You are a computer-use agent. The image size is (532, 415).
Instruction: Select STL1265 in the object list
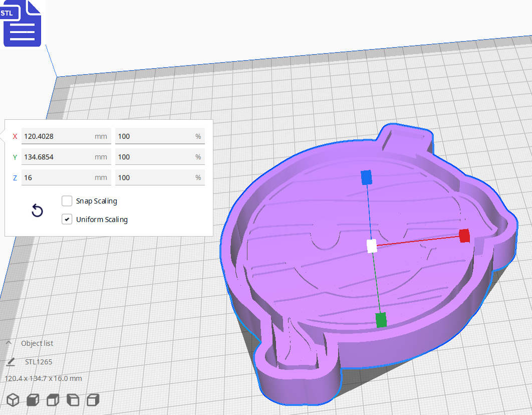pyautogui.click(x=39, y=361)
